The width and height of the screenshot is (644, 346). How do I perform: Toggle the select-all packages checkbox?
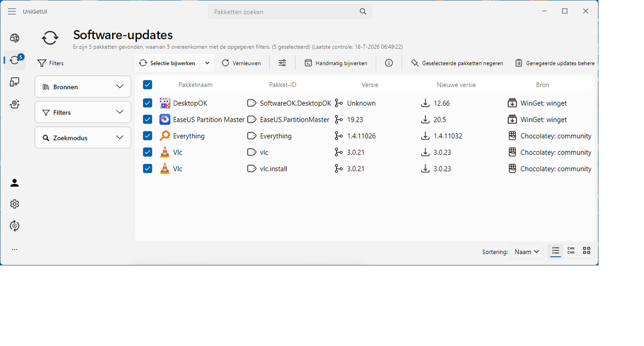(147, 84)
